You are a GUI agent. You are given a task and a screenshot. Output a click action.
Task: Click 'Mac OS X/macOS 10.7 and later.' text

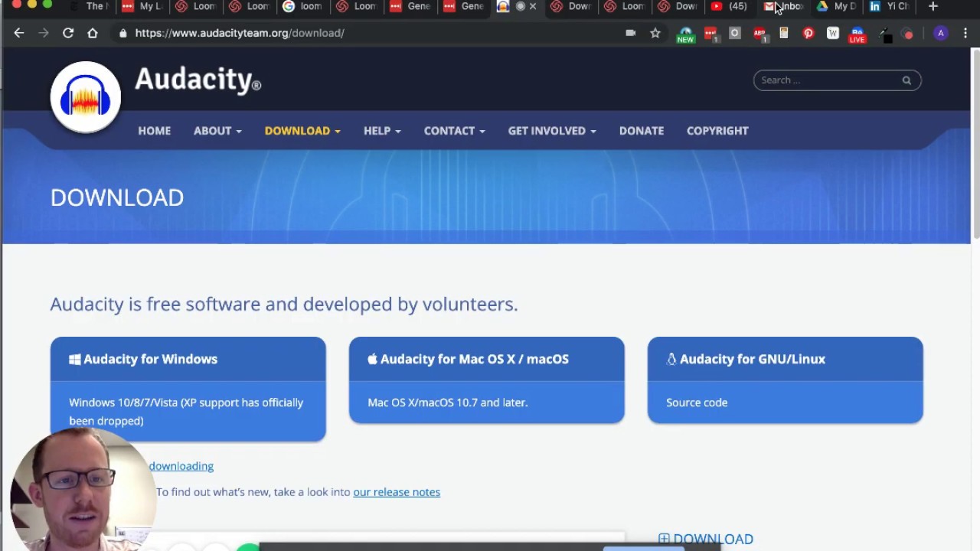(448, 403)
